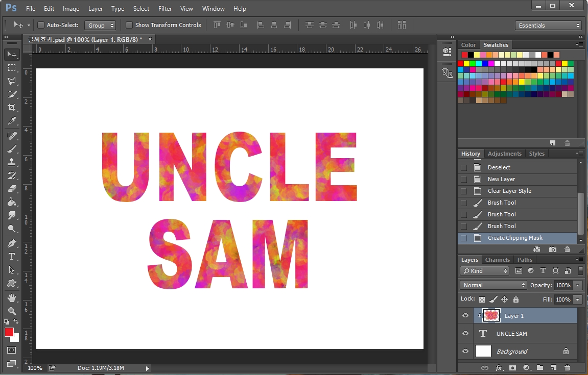Select the Polygonal Lasso tool
Image resolution: width=588 pixels, height=375 pixels.
(12, 81)
